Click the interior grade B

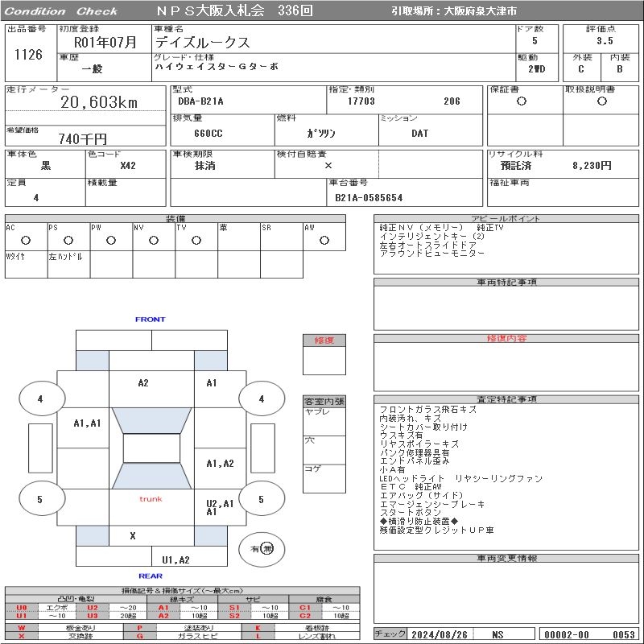point(620,69)
